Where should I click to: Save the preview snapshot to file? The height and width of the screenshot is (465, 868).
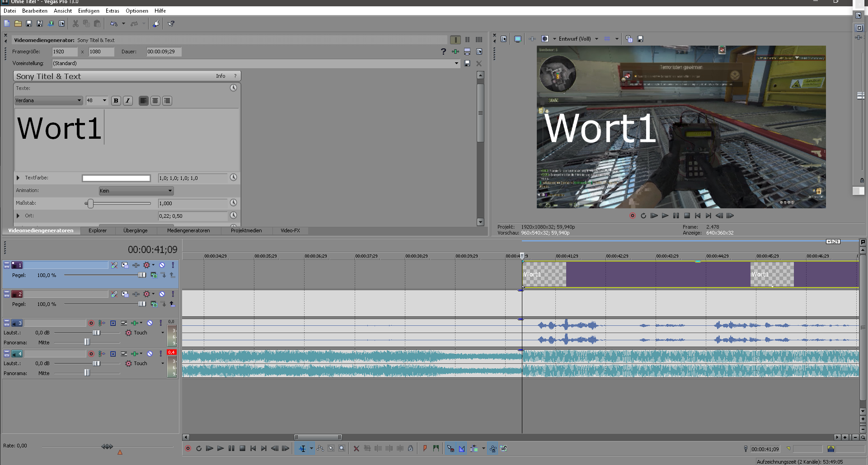click(640, 39)
